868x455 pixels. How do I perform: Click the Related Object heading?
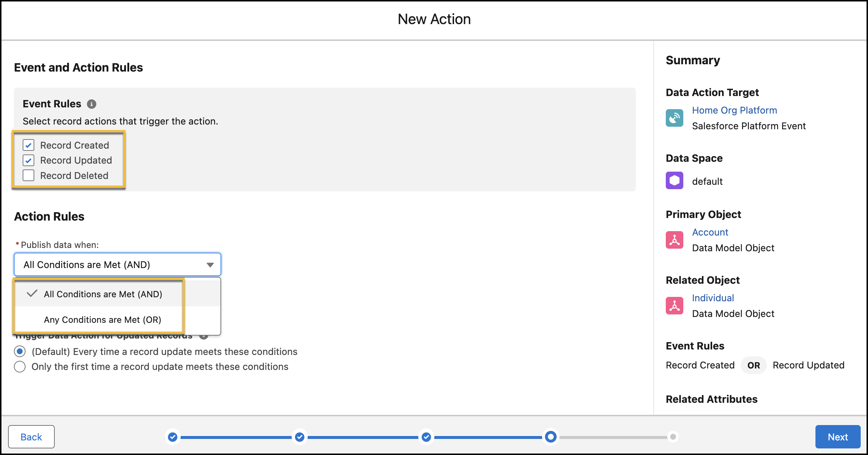click(x=703, y=280)
